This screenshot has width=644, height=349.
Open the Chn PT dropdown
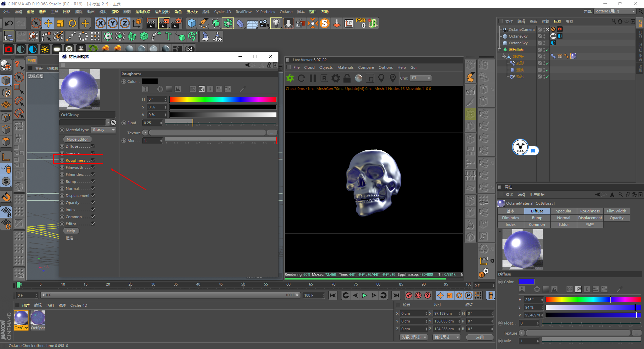click(x=421, y=78)
